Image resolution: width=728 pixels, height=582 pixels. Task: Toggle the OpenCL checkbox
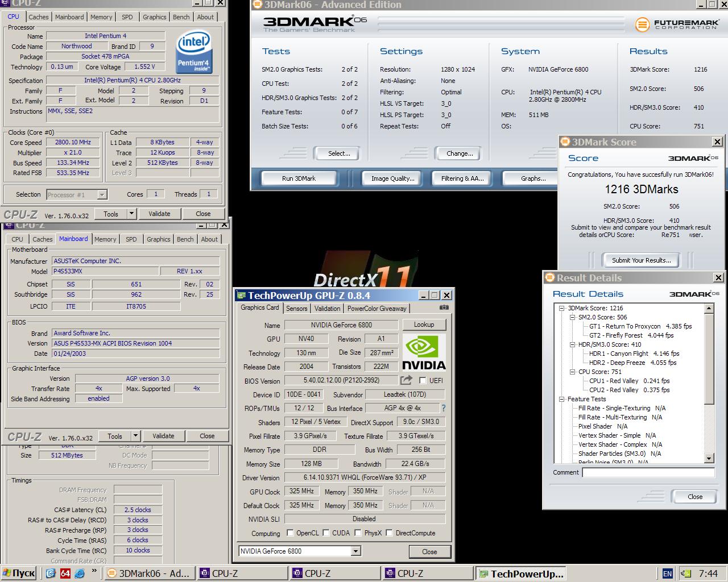pos(290,533)
